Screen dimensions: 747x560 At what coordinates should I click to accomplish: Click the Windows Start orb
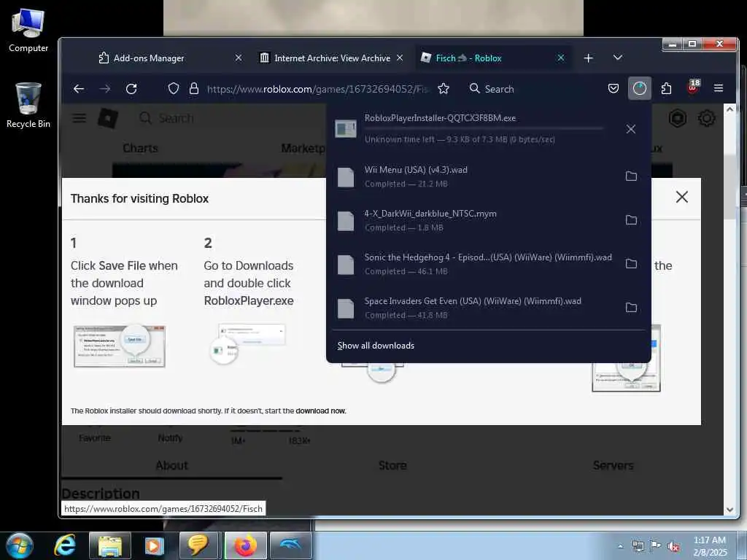[x=19, y=545]
